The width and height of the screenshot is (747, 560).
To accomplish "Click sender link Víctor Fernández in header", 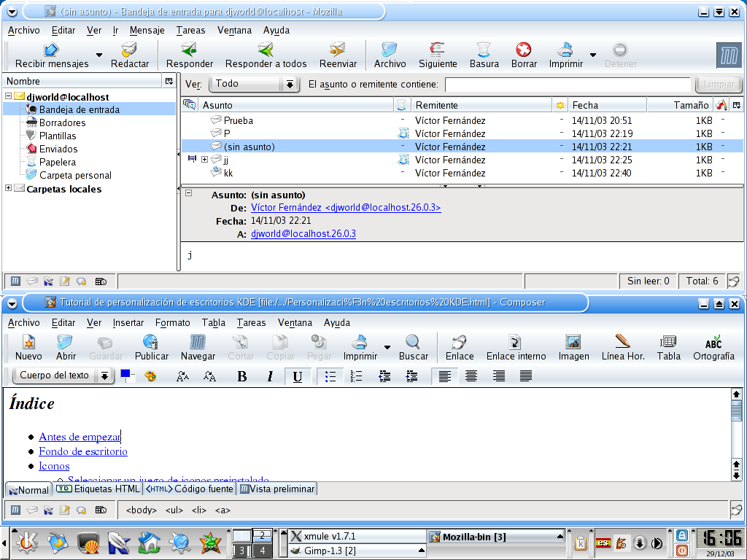I will pyautogui.click(x=345, y=208).
